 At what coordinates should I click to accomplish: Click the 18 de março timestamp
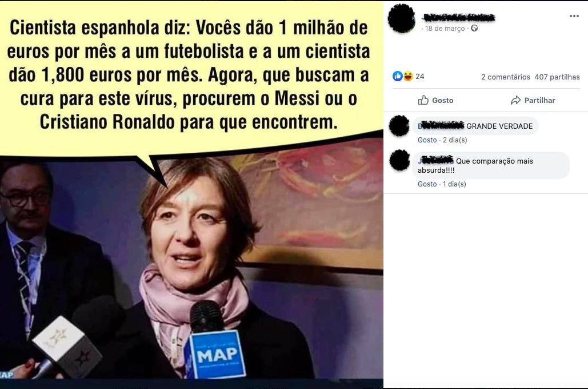click(x=445, y=29)
